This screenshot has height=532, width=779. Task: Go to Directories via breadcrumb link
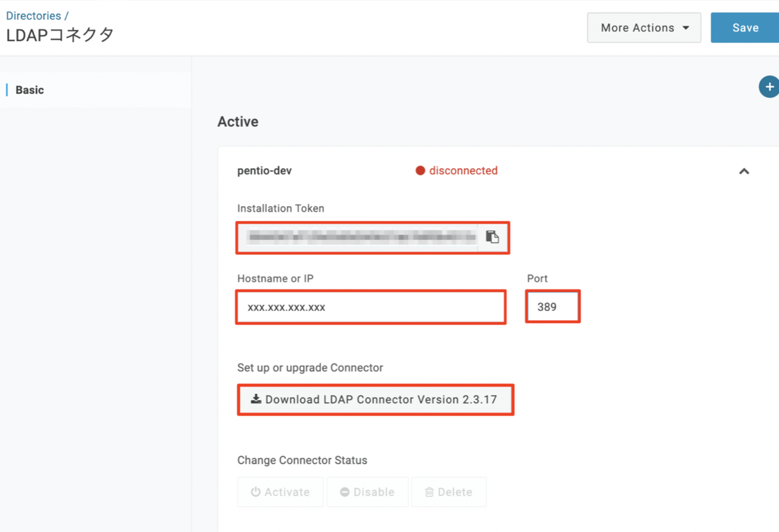click(33, 16)
